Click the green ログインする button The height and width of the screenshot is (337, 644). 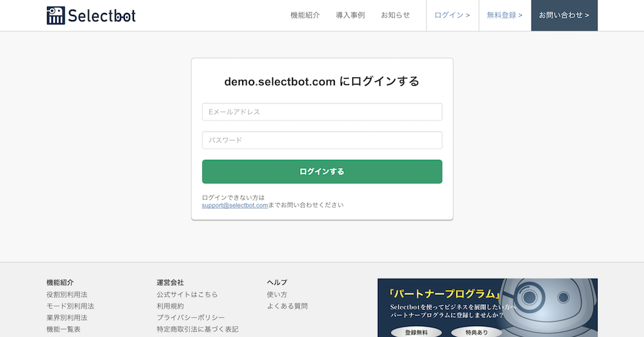coord(322,171)
